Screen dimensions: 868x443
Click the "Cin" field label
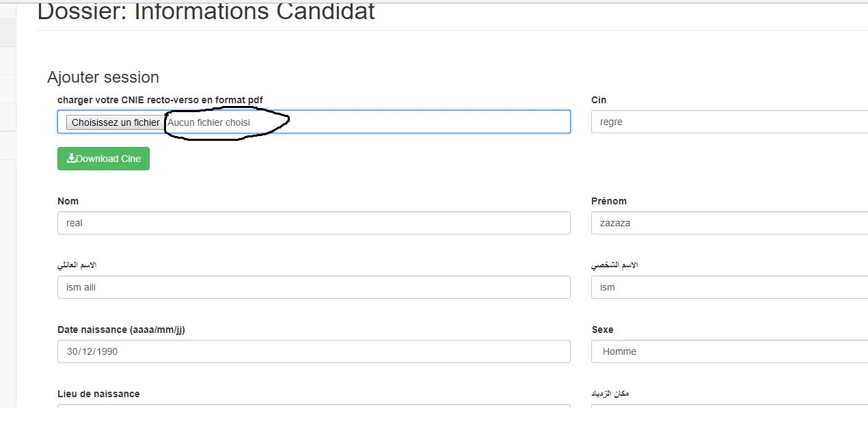coord(598,100)
